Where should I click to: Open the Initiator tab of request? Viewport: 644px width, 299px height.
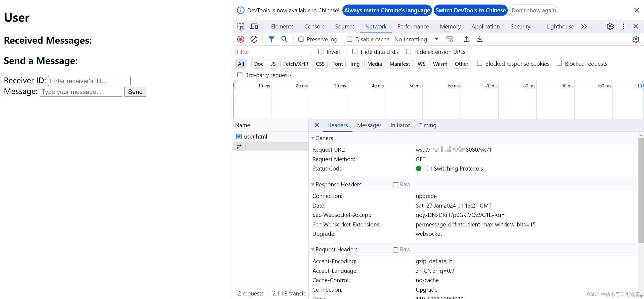[400, 125]
